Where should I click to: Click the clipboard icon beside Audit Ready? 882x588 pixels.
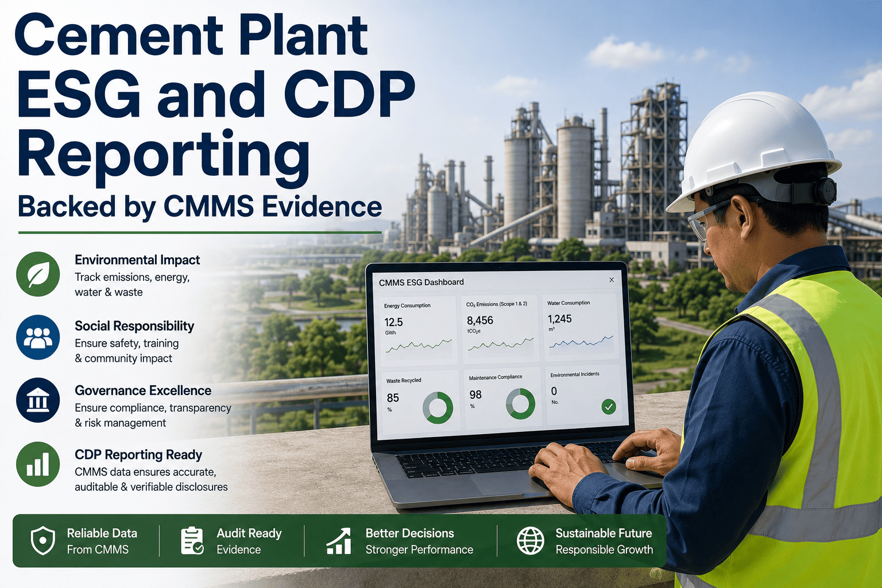192,540
